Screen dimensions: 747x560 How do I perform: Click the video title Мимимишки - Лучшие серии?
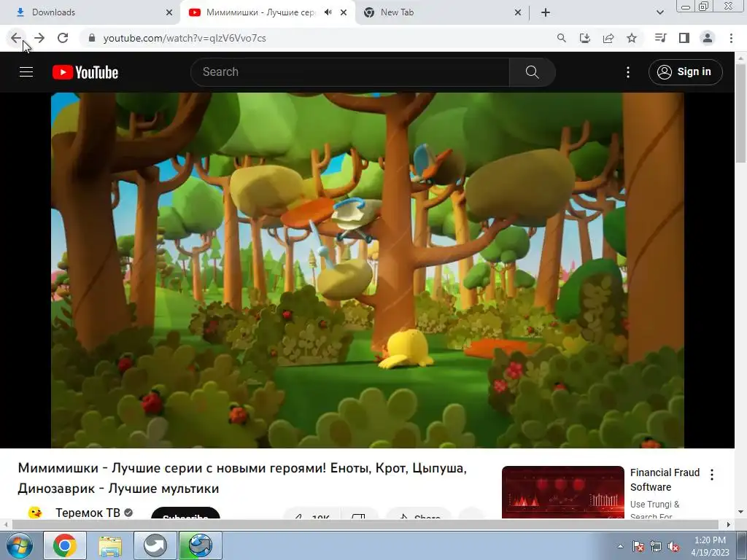coord(242,478)
